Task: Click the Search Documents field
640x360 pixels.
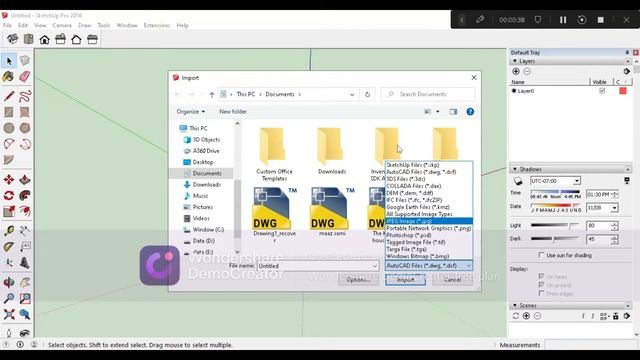Action: 428,94
